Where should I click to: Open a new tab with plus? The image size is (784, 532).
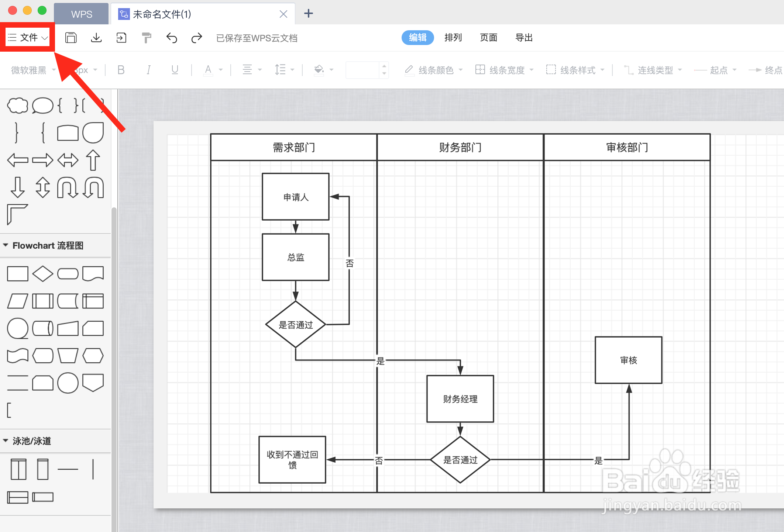[309, 14]
